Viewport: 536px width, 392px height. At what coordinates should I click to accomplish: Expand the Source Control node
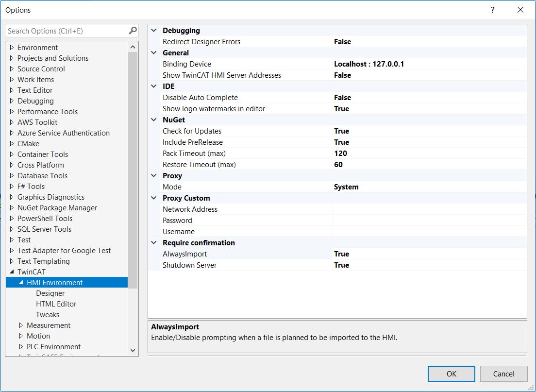(x=12, y=68)
